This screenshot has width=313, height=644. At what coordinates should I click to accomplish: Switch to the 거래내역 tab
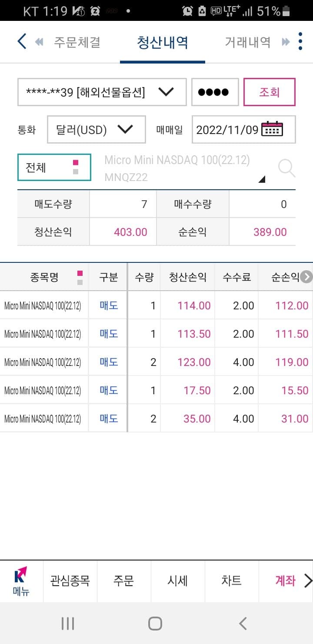coord(248,42)
